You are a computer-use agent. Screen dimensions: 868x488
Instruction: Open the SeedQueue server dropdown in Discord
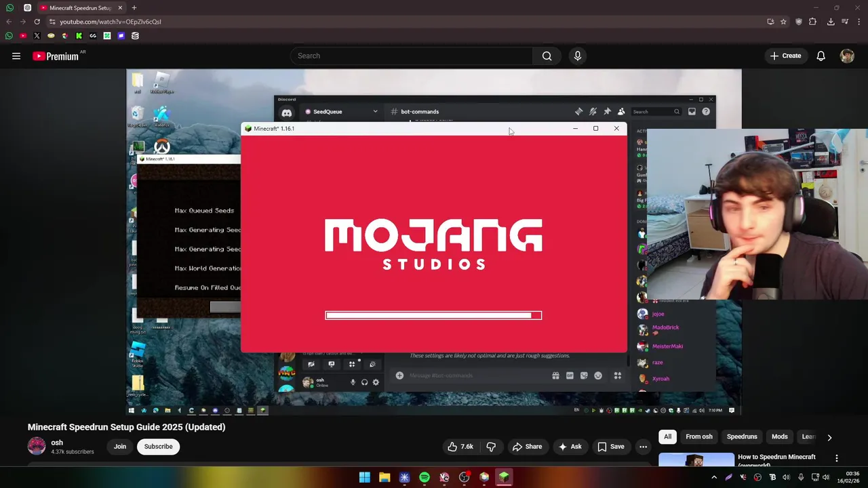tap(375, 112)
